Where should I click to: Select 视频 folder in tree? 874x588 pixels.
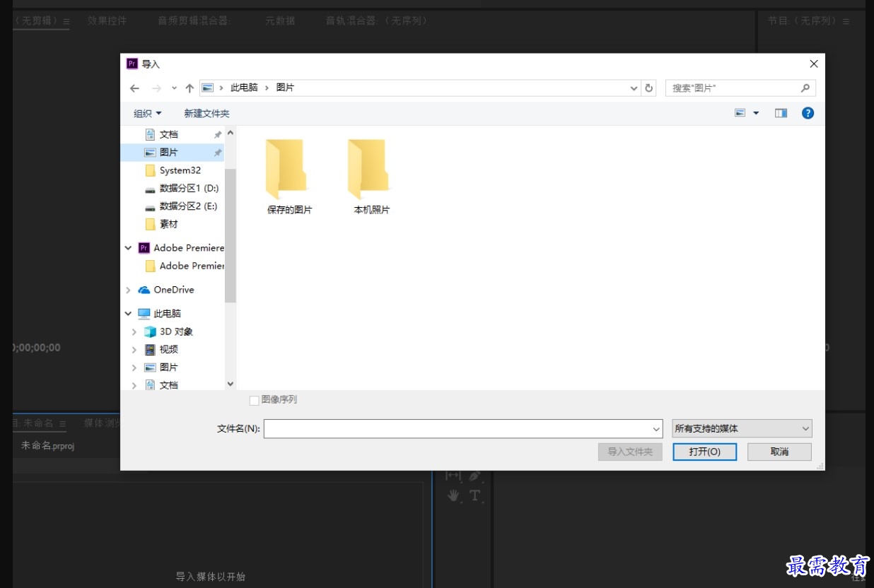pyautogui.click(x=161, y=350)
